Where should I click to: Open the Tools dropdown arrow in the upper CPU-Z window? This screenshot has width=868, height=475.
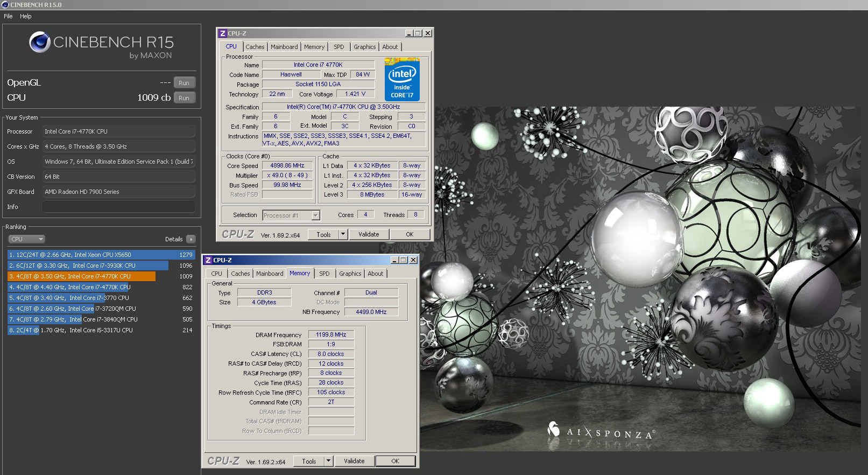point(343,234)
